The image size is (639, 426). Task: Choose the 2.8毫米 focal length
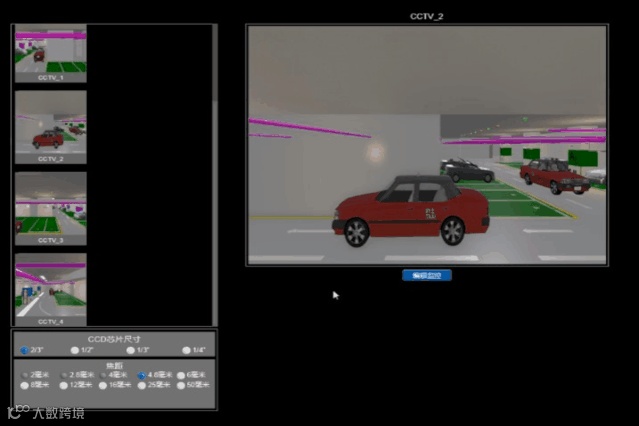click(x=64, y=375)
